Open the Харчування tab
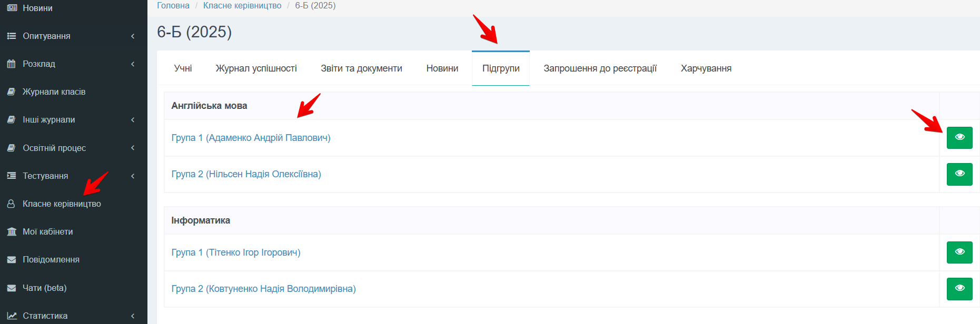 coord(706,68)
